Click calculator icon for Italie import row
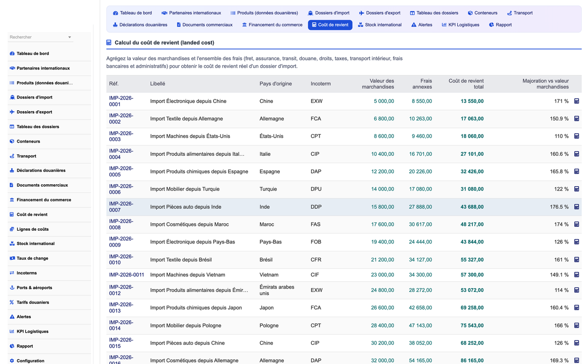Screen dimensions: 588x364 [577, 154]
